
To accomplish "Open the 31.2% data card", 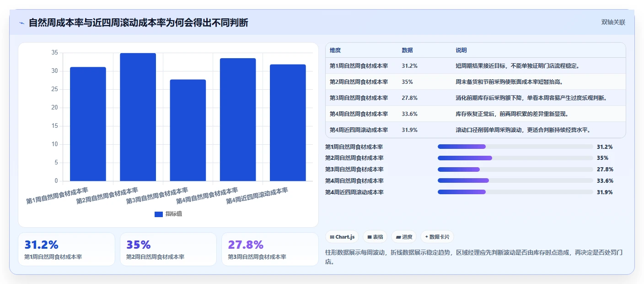I will pyautogui.click(x=66, y=249).
